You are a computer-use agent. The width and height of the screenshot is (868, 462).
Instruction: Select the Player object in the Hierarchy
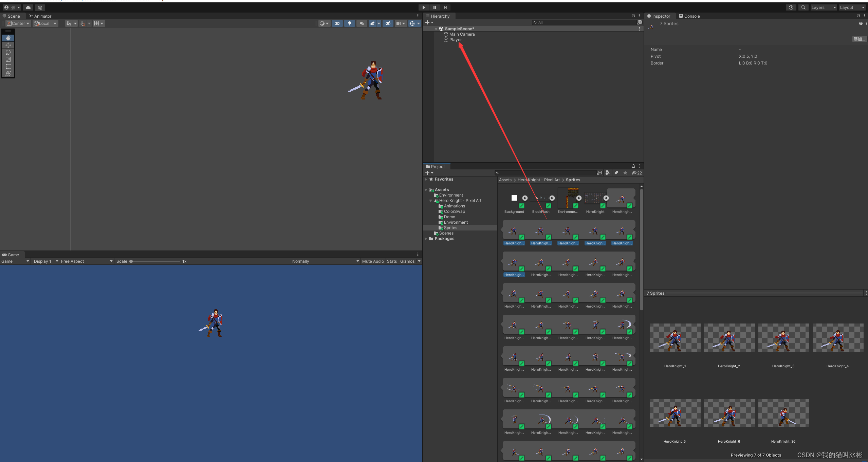pyautogui.click(x=455, y=40)
